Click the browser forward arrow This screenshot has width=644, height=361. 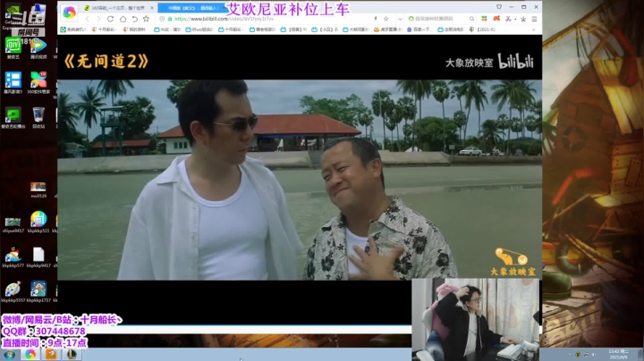click(98, 19)
